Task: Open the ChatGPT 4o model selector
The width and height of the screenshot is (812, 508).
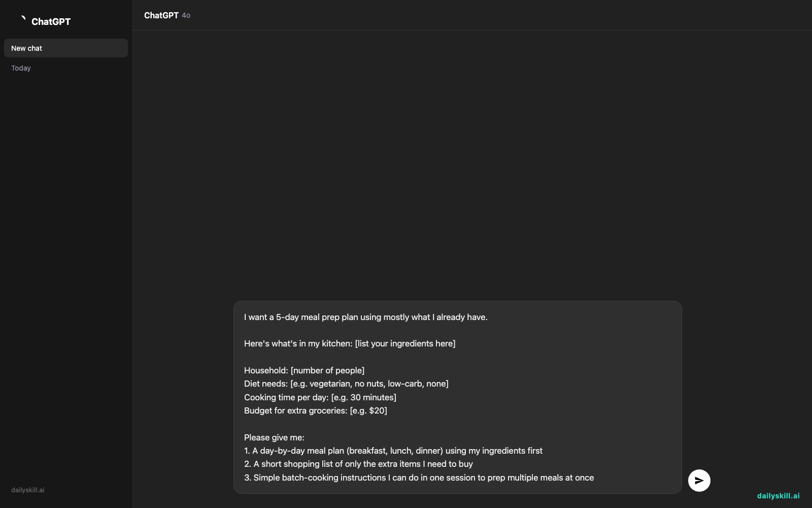Action: pyautogui.click(x=167, y=15)
